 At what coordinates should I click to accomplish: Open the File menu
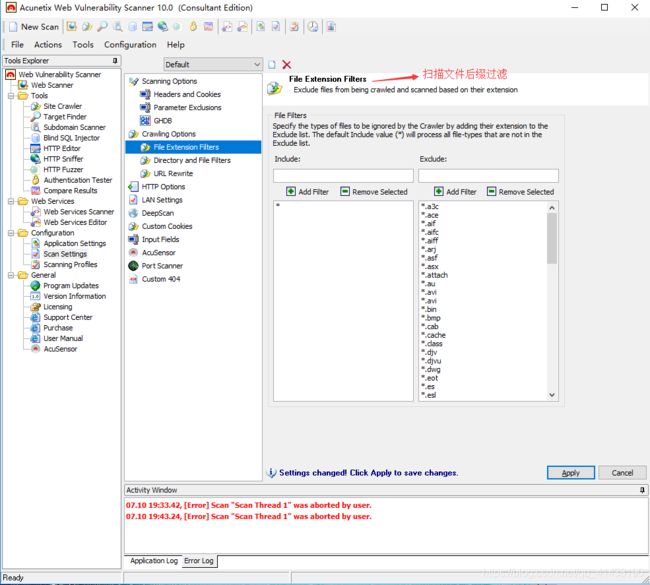[x=17, y=45]
